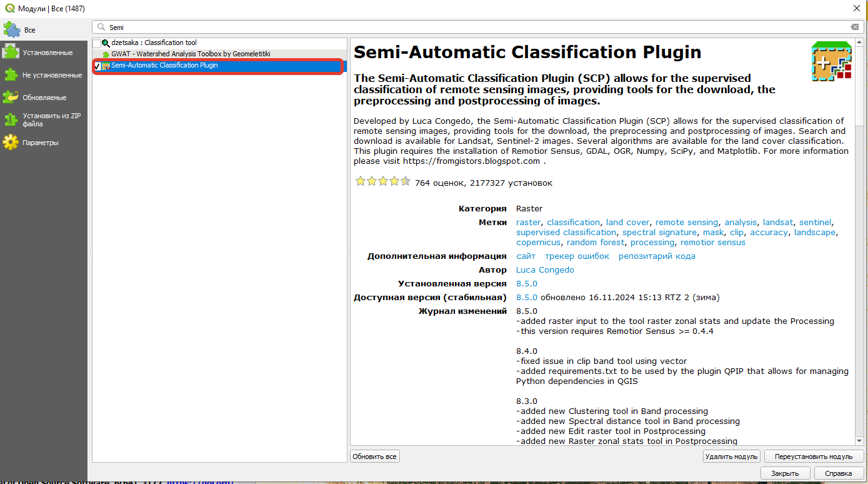This screenshot has height=484, width=868.
Task: Open the land cover tag link
Action: pyautogui.click(x=627, y=222)
